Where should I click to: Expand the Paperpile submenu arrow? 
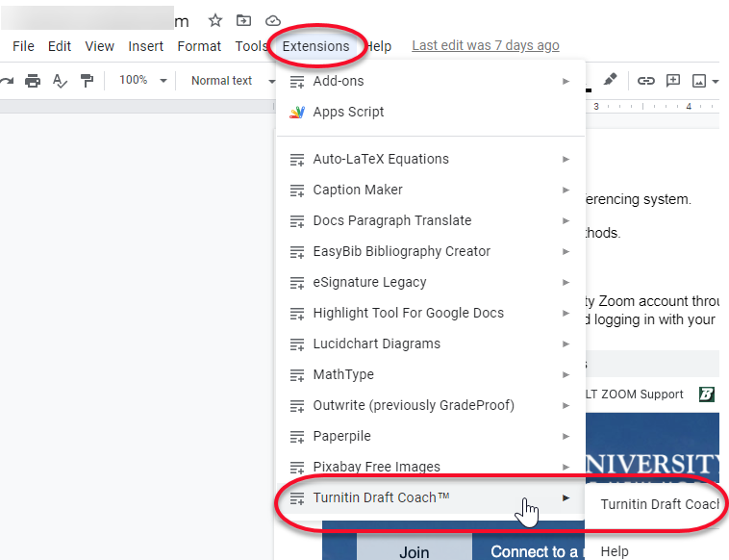(566, 436)
